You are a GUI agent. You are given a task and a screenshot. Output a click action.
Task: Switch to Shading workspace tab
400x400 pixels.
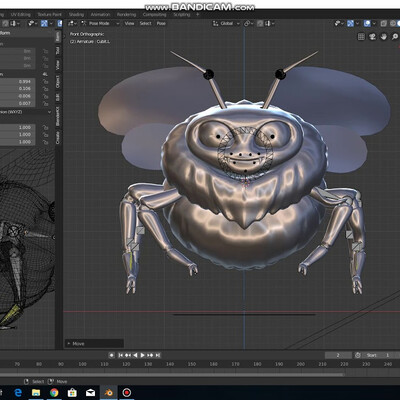(76, 15)
